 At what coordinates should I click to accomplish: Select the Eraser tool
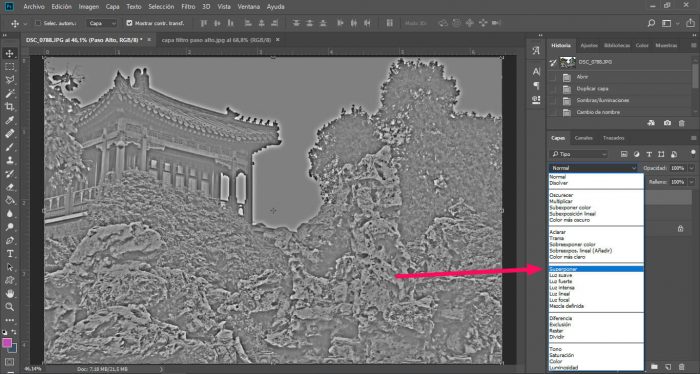click(9, 187)
